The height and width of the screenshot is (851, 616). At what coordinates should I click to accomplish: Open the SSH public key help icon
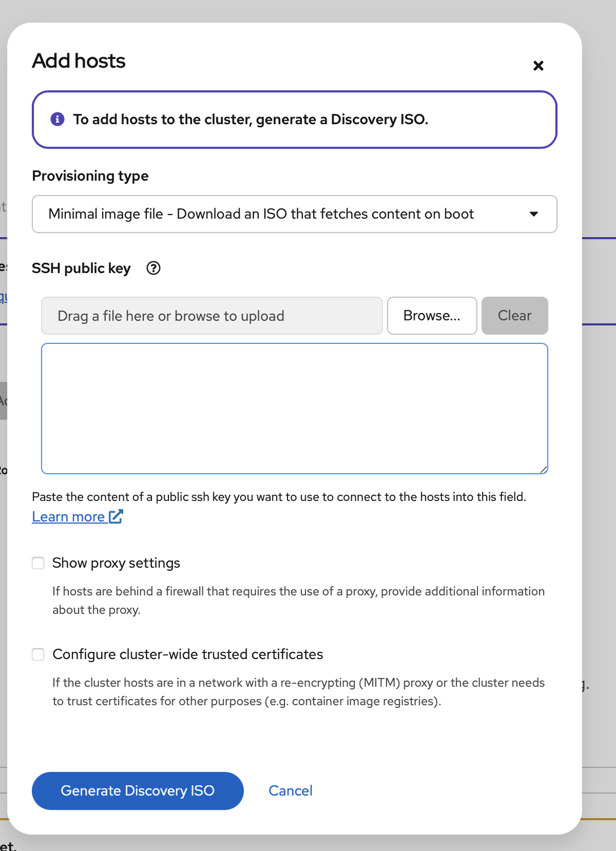pos(153,268)
